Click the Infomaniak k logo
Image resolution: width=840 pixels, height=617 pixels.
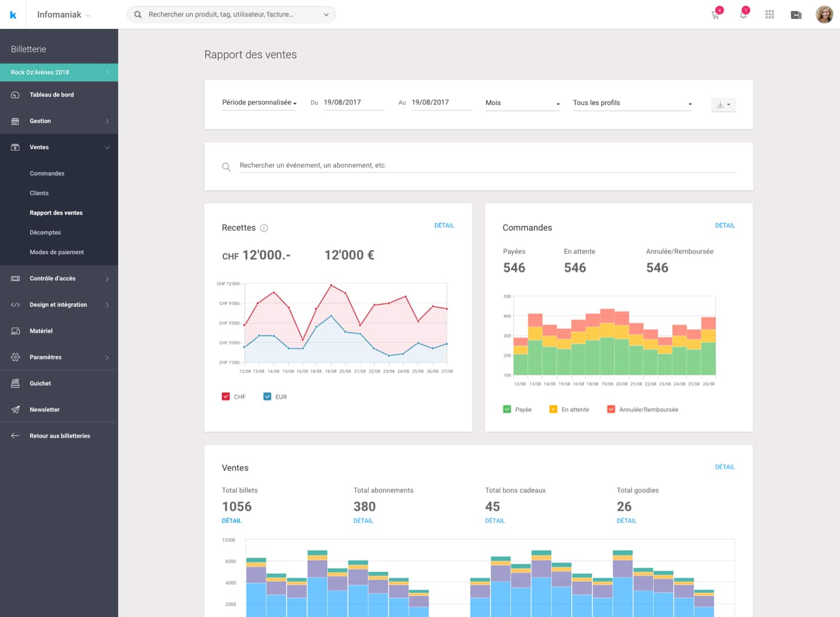point(13,15)
